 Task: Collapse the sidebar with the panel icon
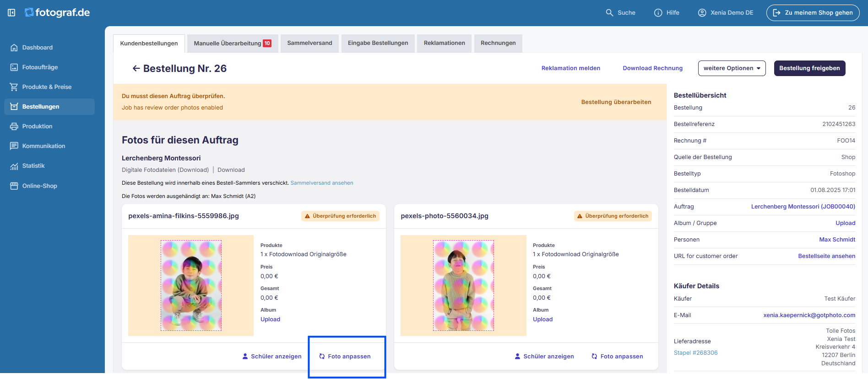click(x=11, y=13)
